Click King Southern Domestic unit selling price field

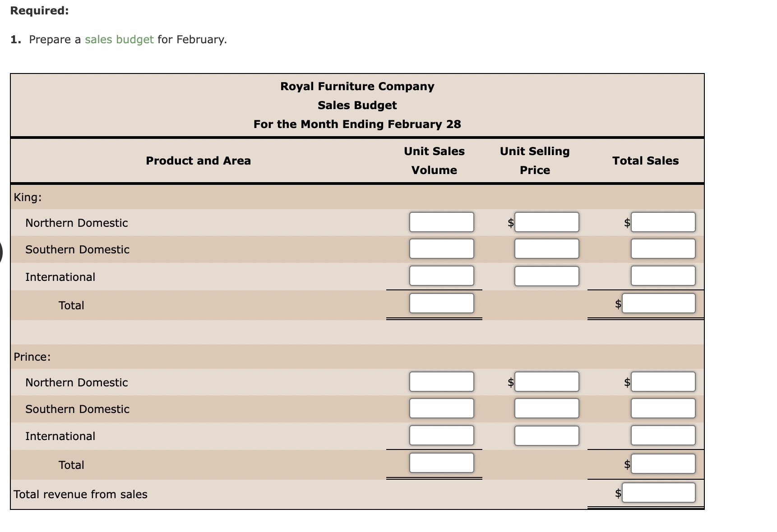[546, 248]
